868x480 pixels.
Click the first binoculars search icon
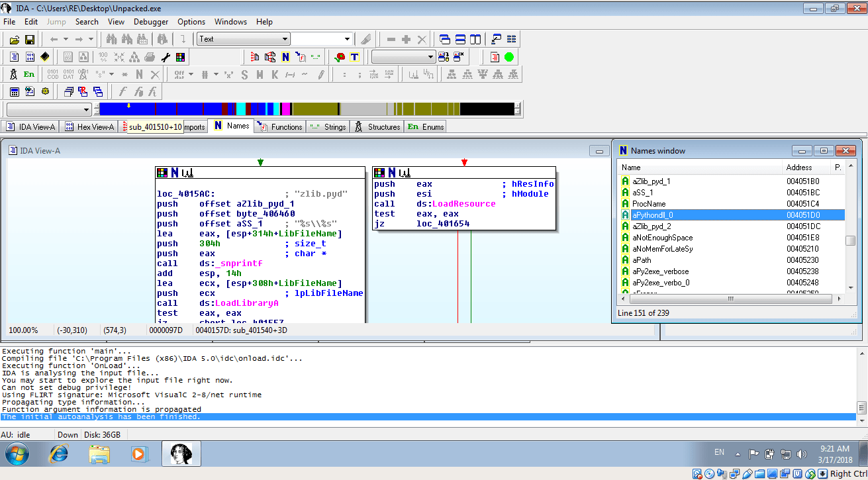click(112, 40)
